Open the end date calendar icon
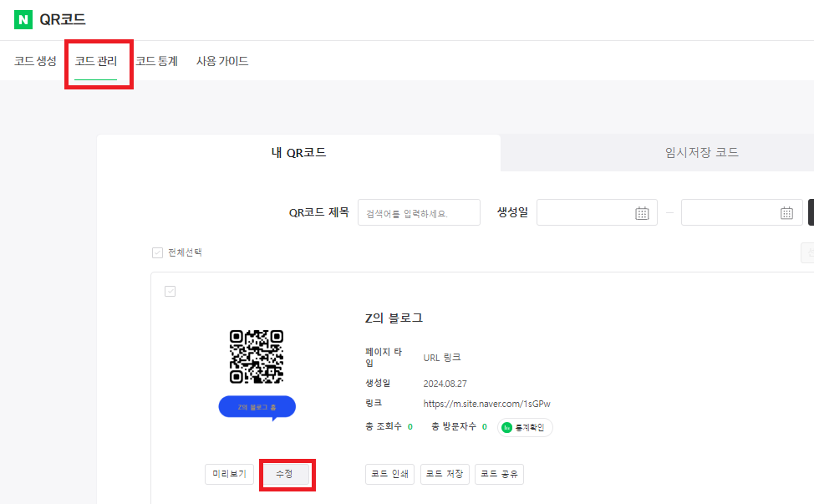Viewport: 814px width, 504px height. tap(786, 213)
